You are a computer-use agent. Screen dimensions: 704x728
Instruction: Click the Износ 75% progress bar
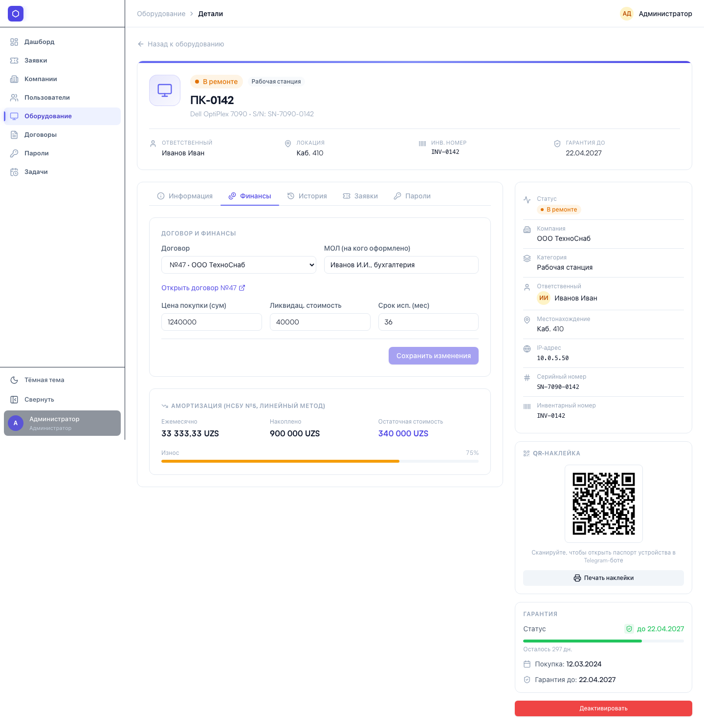[x=320, y=461]
